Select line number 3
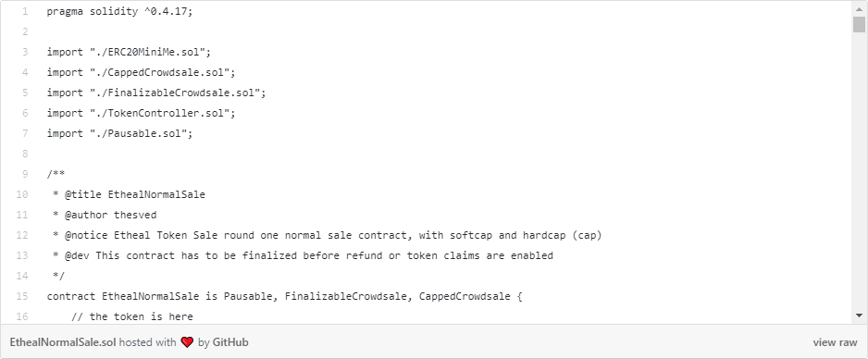This screenshot has height=359, width=868. 25,52
